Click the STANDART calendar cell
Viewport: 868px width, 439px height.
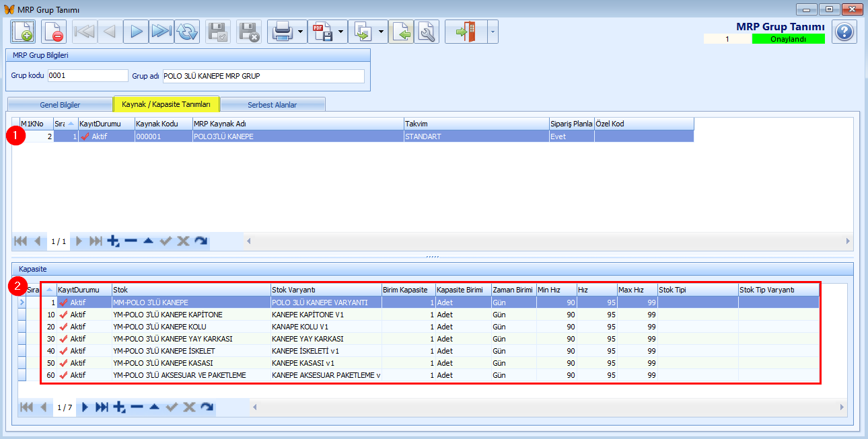pos(476,136)
